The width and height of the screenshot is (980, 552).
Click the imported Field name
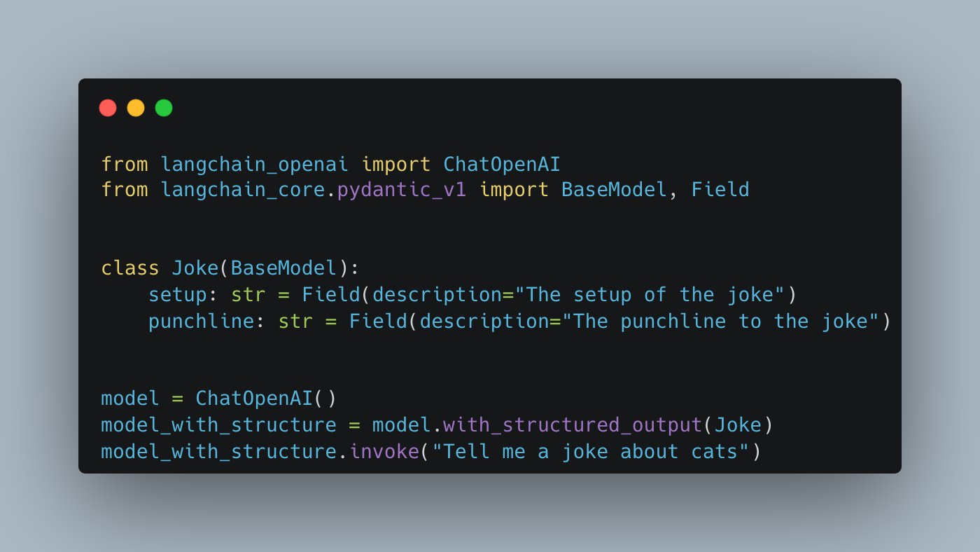click(720, 190)
